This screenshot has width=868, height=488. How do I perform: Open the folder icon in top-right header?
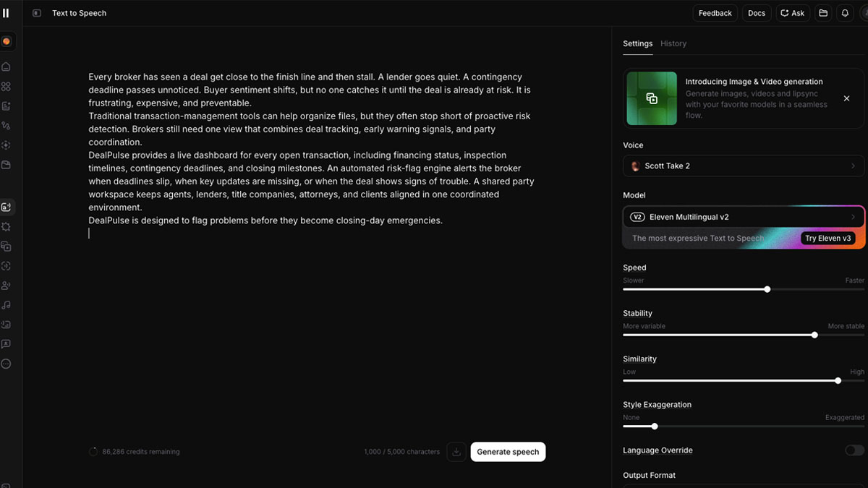823,13
